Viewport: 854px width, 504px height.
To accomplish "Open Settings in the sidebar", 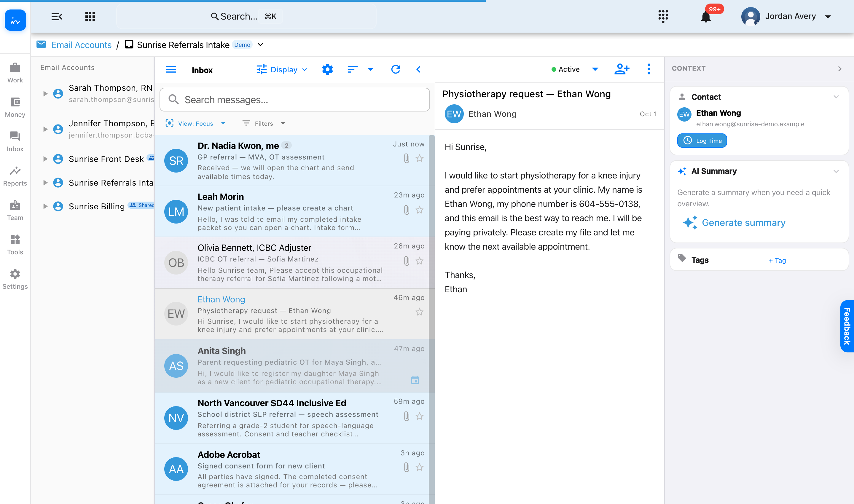I will coord(15,279).
